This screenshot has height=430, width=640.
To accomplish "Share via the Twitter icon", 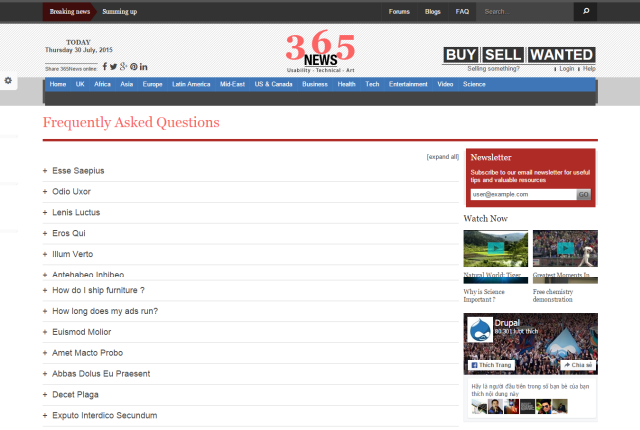I will (x=113, y=67).
